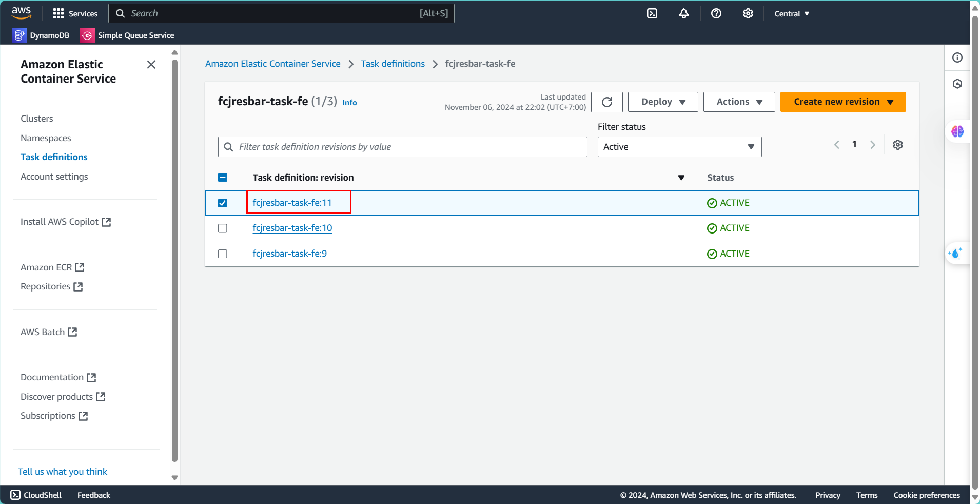Focus the AWS top search field
This screenshot has height=504, width=980.
coord(281,13)
